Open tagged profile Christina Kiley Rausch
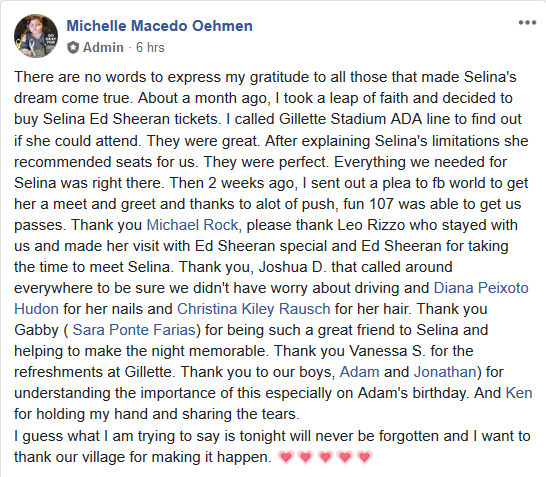The height and width of the screenshot is (477, 546). point(254,309)
